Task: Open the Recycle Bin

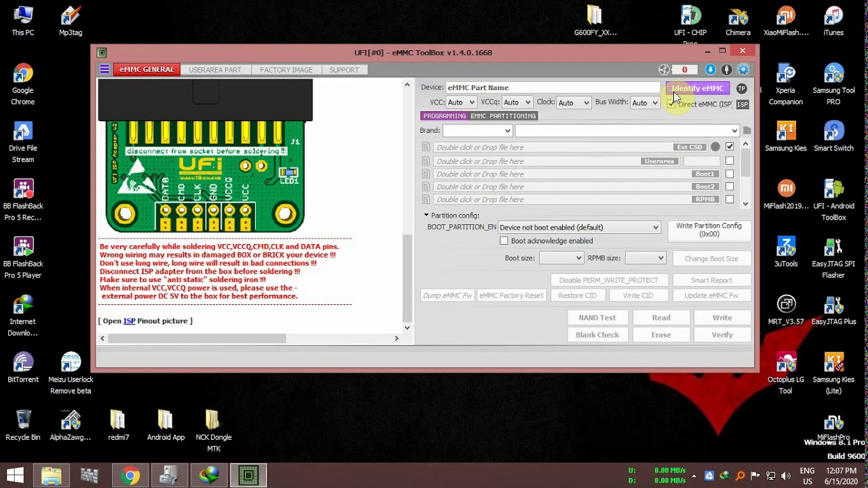Action: [x=23, y=426]
